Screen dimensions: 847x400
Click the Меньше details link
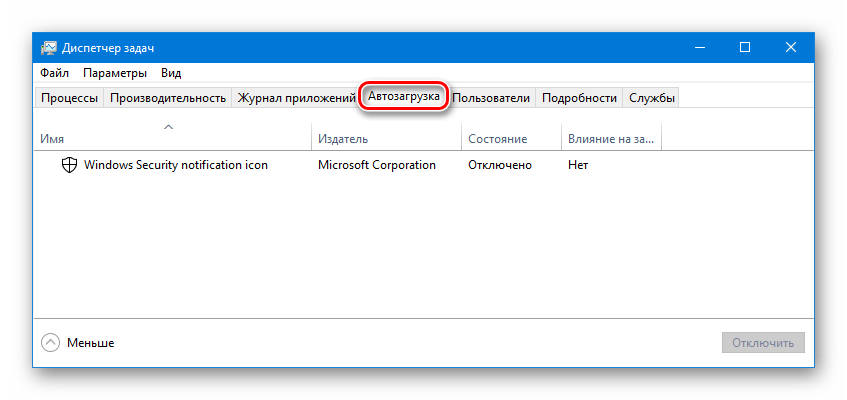[90, 343]
